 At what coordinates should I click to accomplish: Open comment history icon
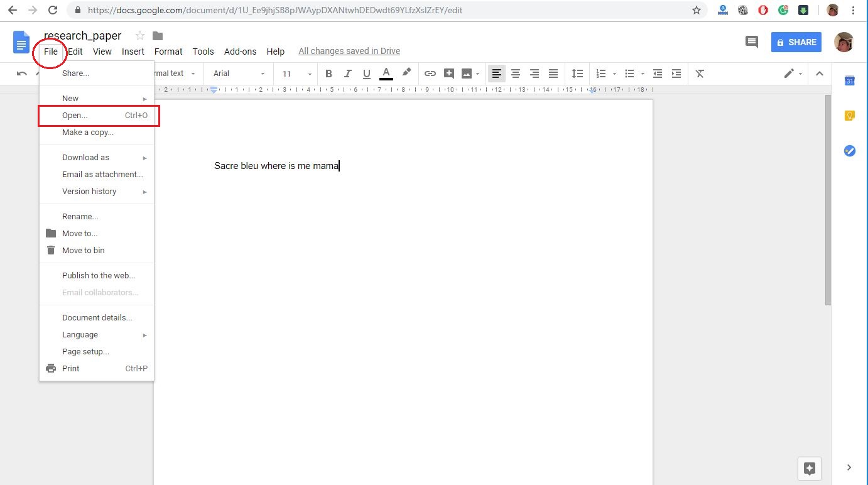(751, 42)
